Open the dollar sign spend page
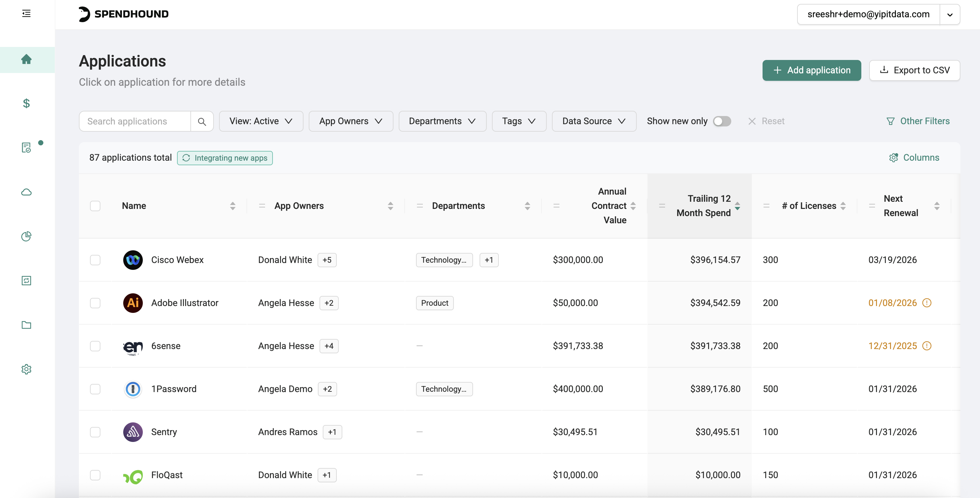The height and width of the screenshot is (498, 980). (26, 103)
